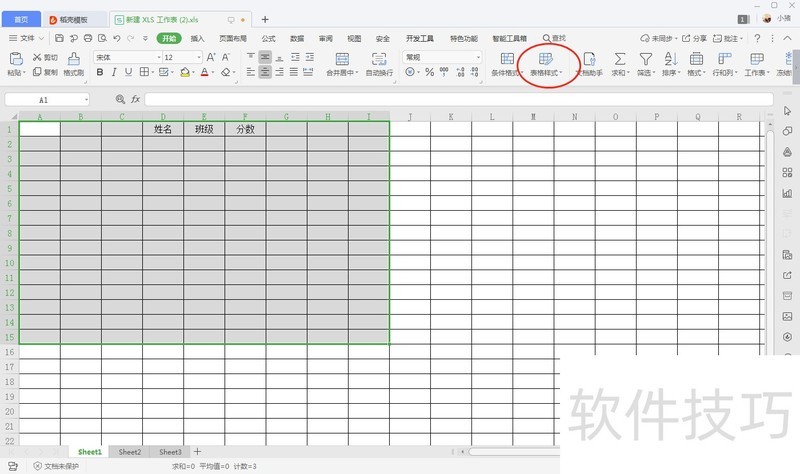800x474 pixels.
Task: Decrease font size with smaller A icon
Action: click(226, 57)
